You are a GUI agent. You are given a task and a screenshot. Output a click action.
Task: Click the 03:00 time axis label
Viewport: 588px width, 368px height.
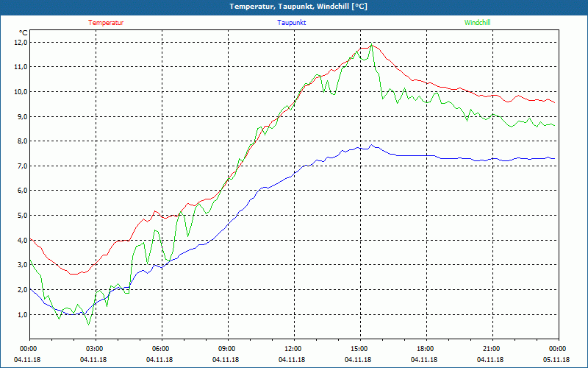tap(96, 348)
